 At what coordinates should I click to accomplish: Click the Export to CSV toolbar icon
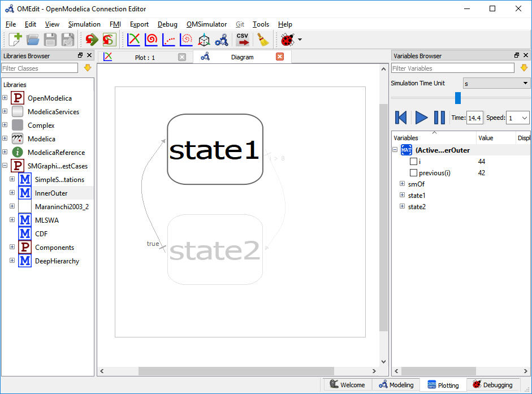tap(243, 40)
